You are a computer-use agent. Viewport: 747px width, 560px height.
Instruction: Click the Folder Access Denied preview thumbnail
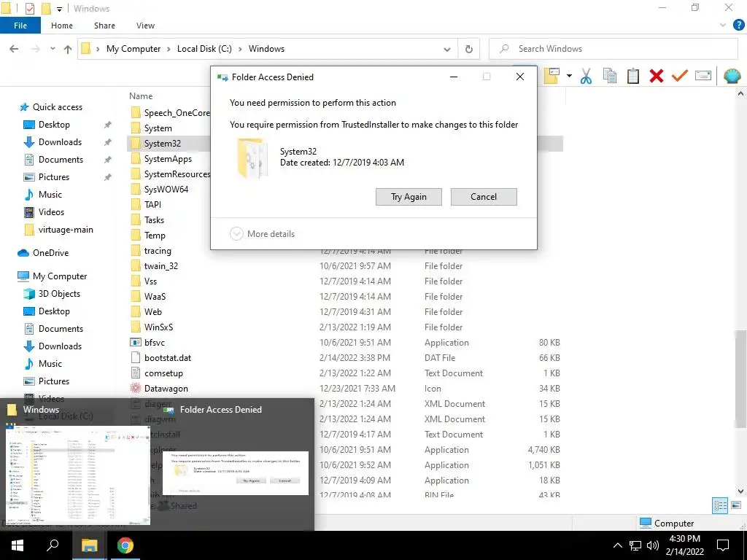[x=236, y=472]
